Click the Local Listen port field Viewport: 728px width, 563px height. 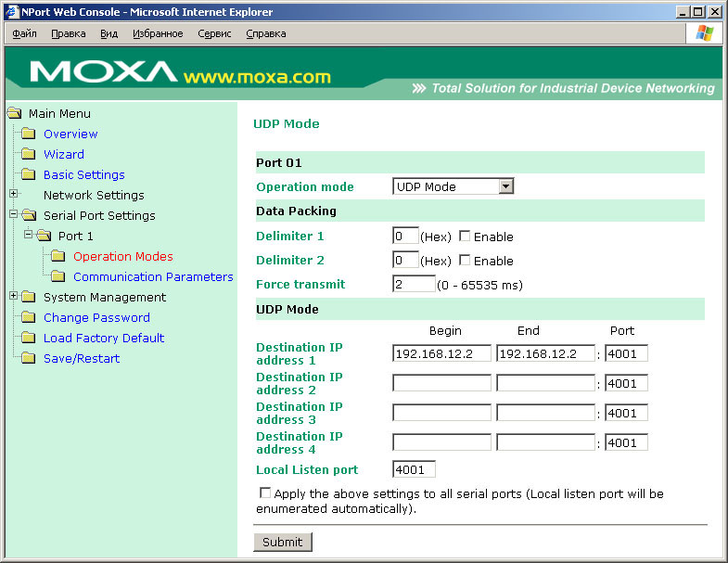coord(414,469)
